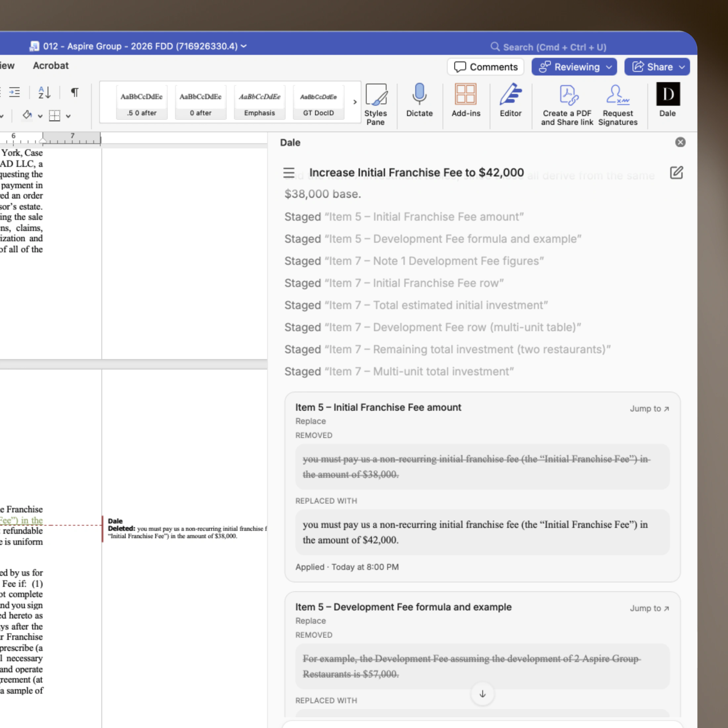Open the Acrobat ribbon tab
Screen dimensions: 728x728
(51, 66)
